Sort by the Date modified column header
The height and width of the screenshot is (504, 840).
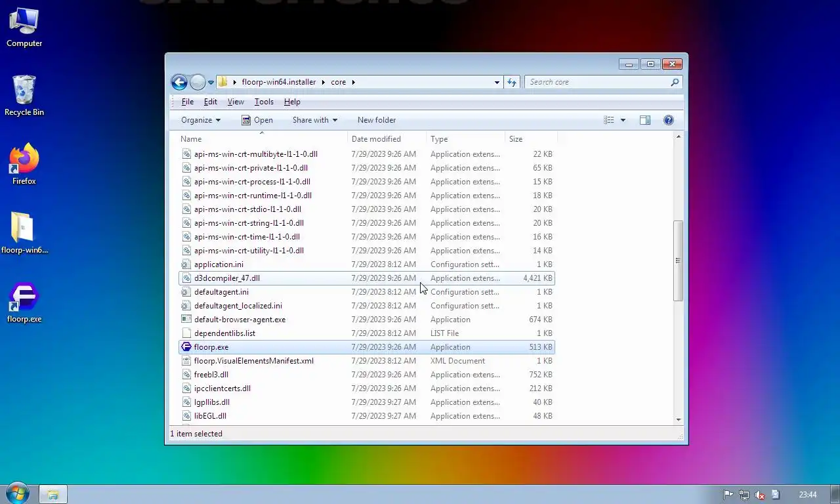click(x=387, y=139)
